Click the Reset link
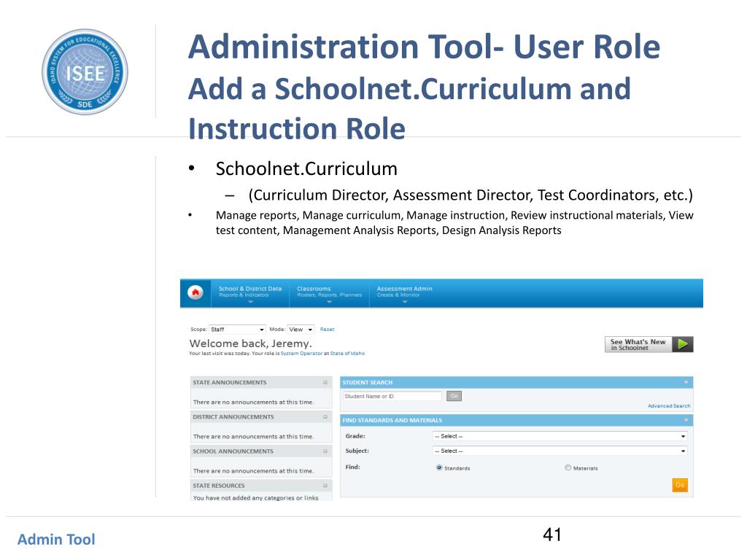The height and width of the screenshot is (560, 747). [328, 329]
